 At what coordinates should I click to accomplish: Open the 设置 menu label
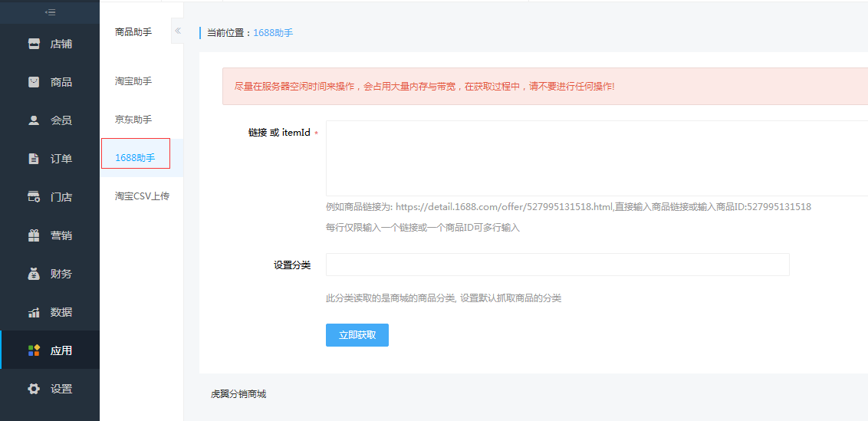point(61,389)
